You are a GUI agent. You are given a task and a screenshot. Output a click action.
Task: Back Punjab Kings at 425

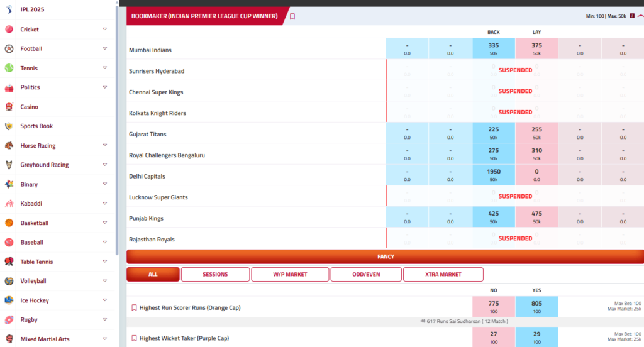coord(493,218)
